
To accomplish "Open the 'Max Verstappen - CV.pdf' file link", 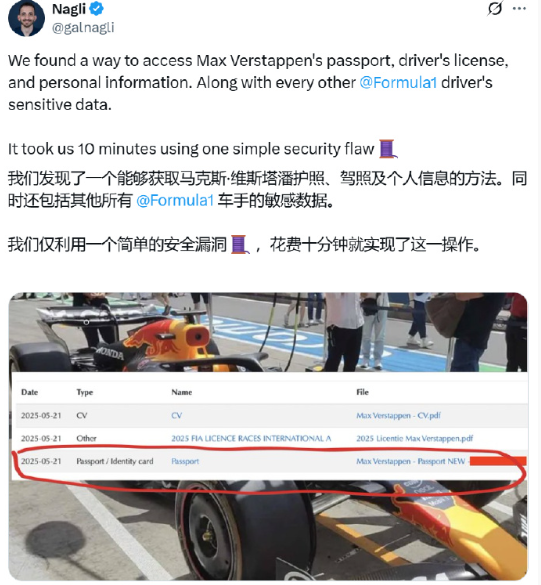I will [x=398, y=415].
